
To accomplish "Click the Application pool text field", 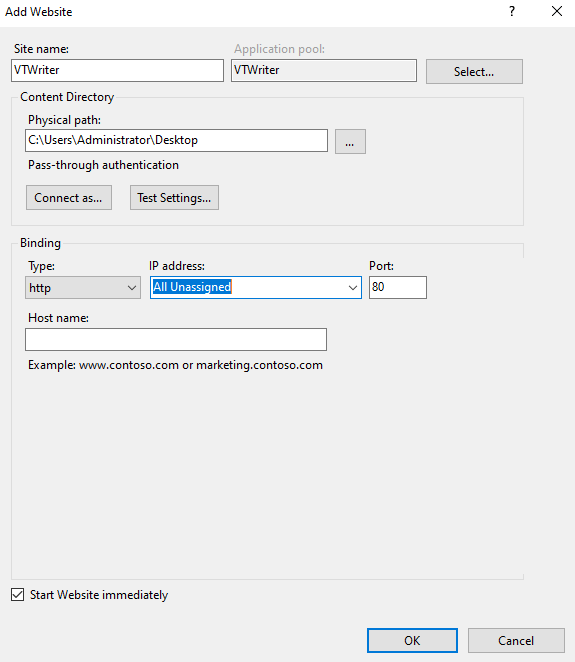I will [x=324, y=71].
